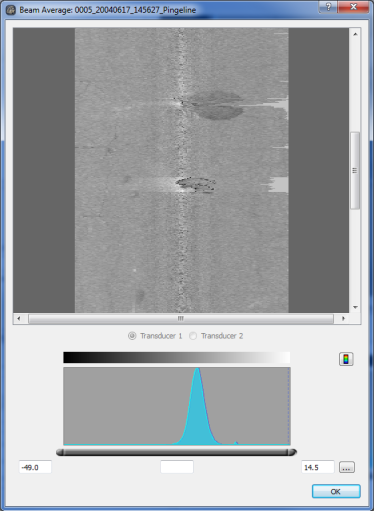This screenshot has height=511, width=374.
Task: Click the minimum value field showing -49.0
Action: click(x=35, y=467)
